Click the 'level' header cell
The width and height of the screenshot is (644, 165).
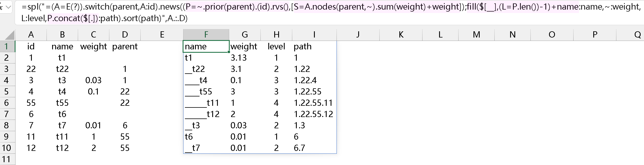pyautogui.click(x=276, y=46)
